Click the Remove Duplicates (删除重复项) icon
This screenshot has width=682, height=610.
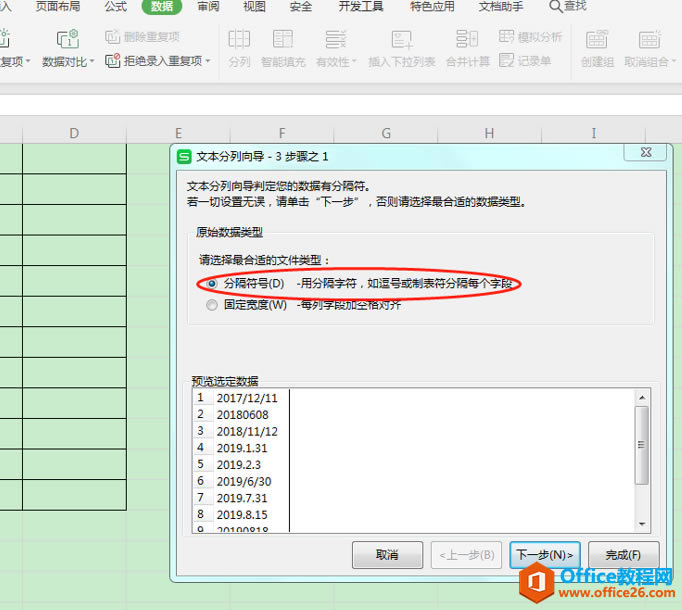click(x=112, y=37)
